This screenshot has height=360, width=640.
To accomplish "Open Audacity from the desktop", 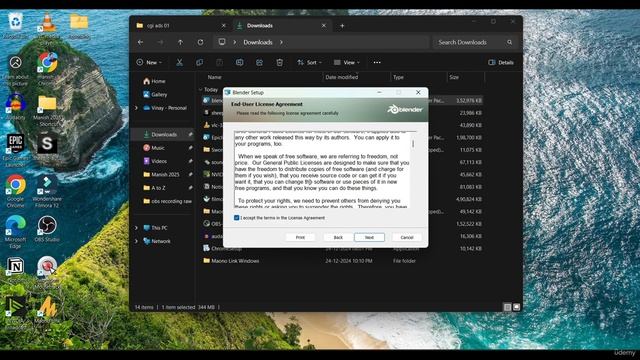I will (15, 107).
